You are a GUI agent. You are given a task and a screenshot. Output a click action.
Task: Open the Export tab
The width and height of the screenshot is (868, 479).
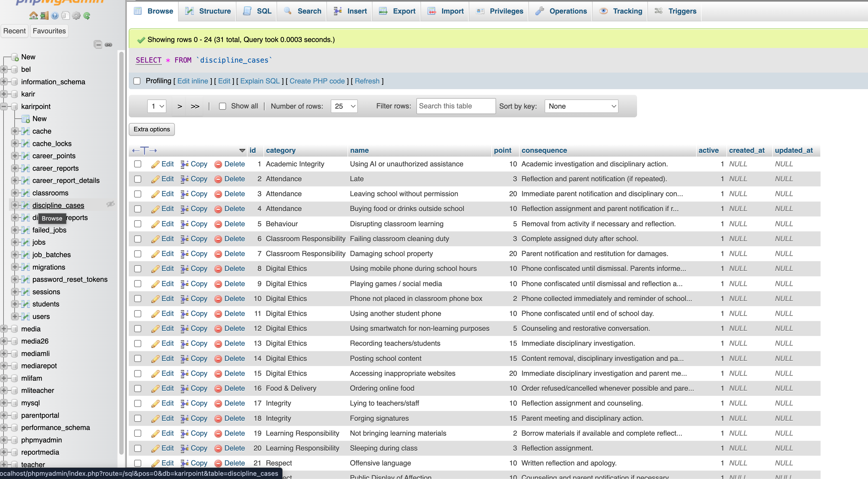pos(397,11)
